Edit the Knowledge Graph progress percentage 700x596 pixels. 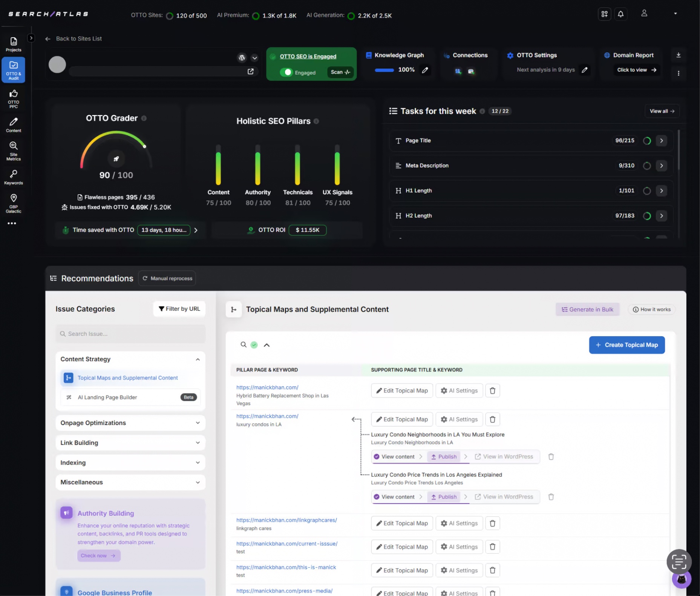[x=425, y=70]
